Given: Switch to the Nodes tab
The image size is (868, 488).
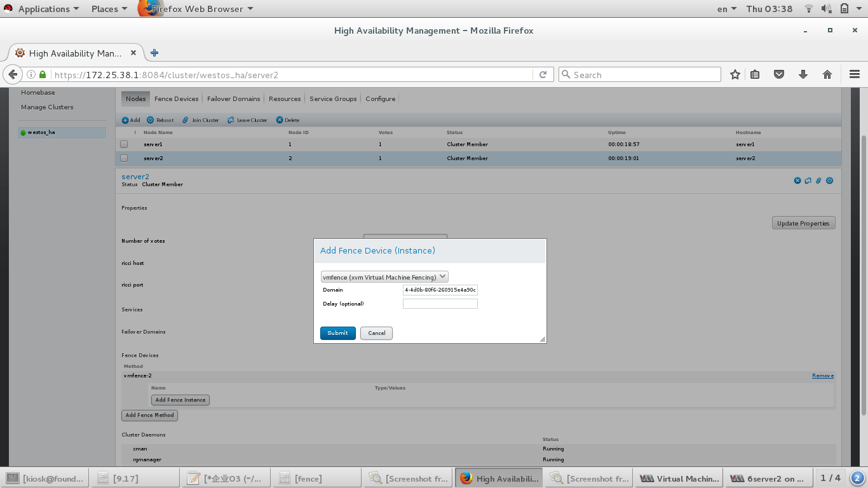Looking at the screenshot, I should [135, 98].
